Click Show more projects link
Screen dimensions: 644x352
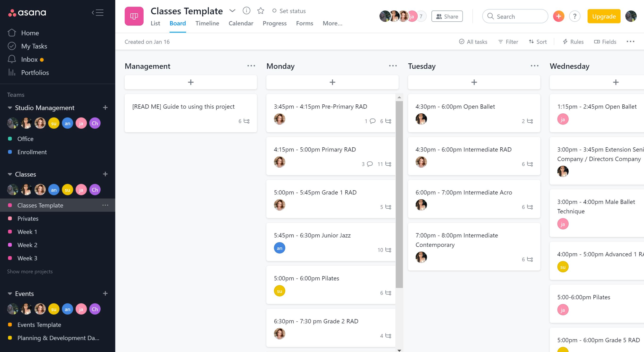click(30, 271)
